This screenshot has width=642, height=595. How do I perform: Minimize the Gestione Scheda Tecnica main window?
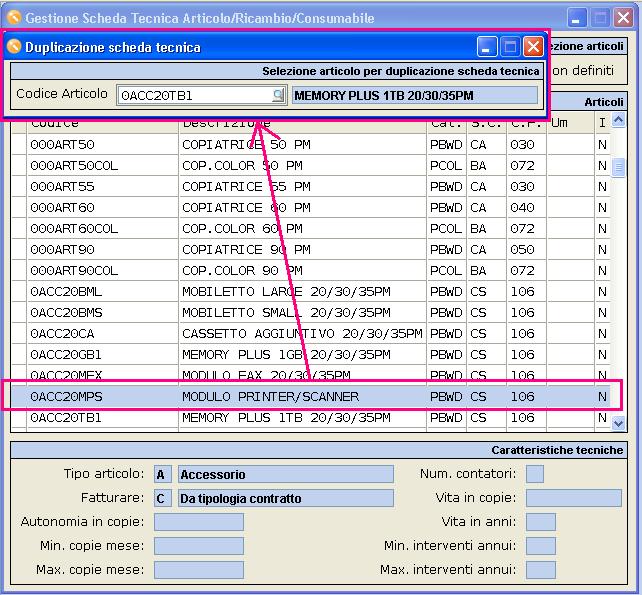point(576,18)
